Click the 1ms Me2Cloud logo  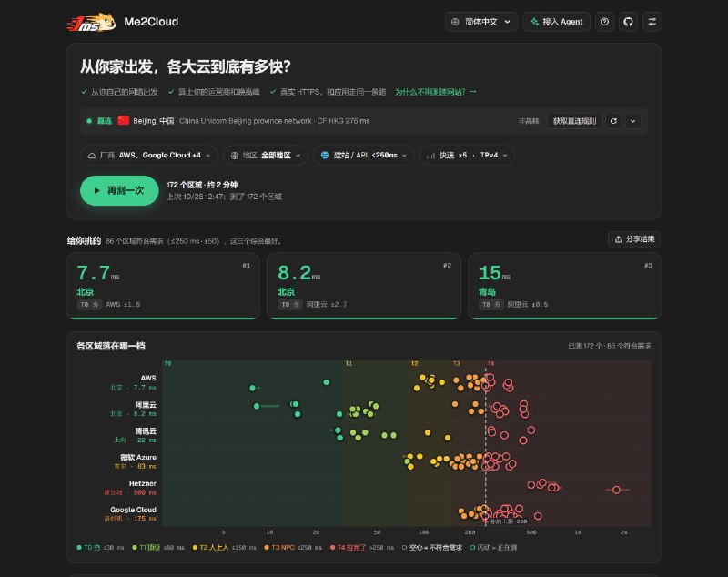[x=92, y=22]
